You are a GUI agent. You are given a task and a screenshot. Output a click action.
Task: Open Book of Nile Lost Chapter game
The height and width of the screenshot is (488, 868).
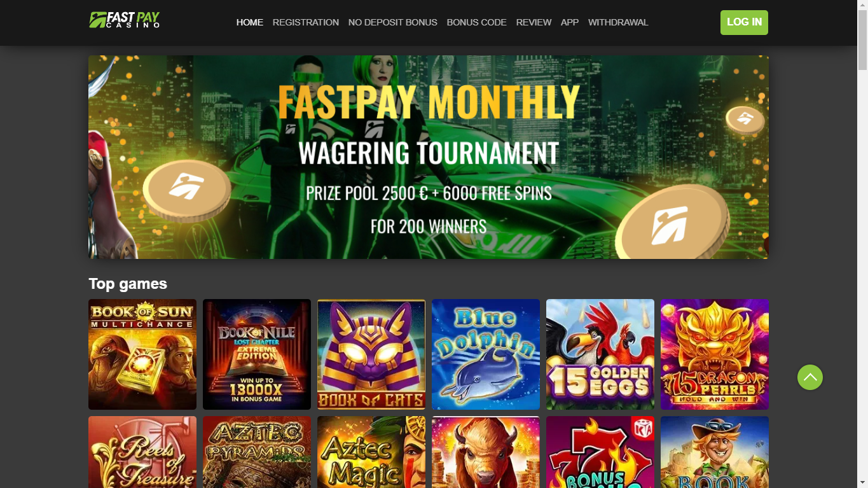(x=257, y=354)
